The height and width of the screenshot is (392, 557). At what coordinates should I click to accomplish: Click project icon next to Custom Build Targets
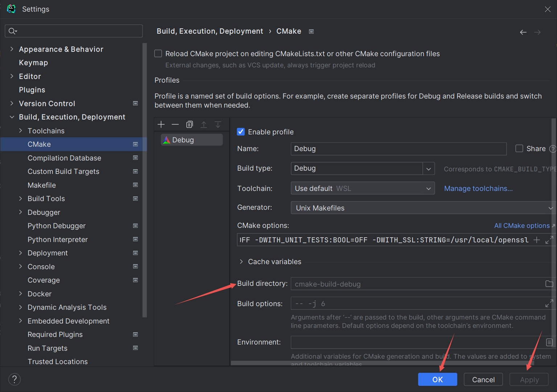point(136,171)
